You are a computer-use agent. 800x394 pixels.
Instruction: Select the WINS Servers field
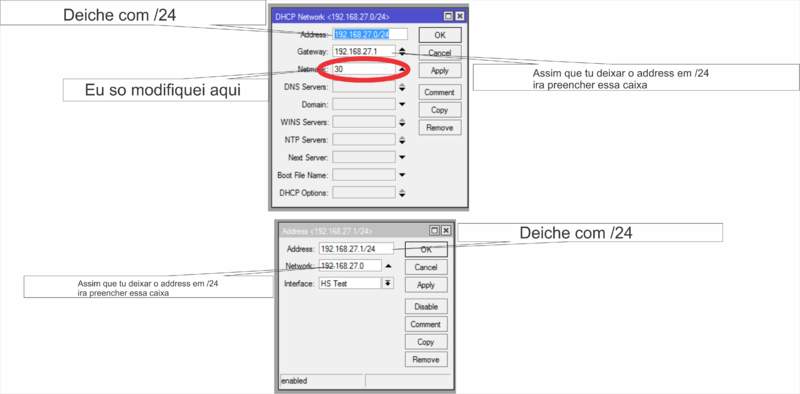(364, 122)
